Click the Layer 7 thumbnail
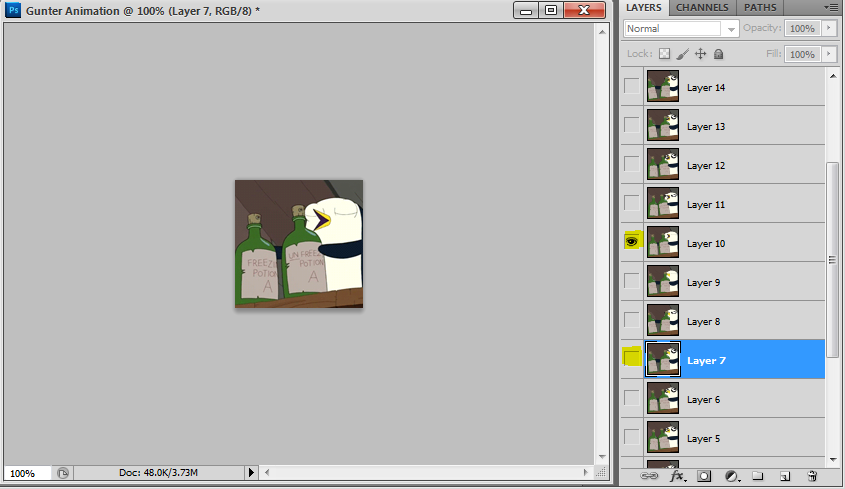This screenshot has width=845, height=489. click(x=663, y=359)
